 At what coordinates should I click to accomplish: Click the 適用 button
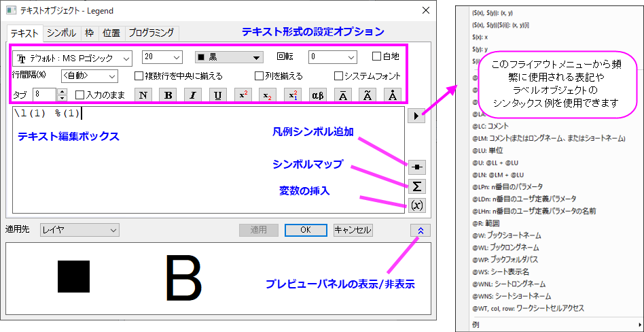259,231
